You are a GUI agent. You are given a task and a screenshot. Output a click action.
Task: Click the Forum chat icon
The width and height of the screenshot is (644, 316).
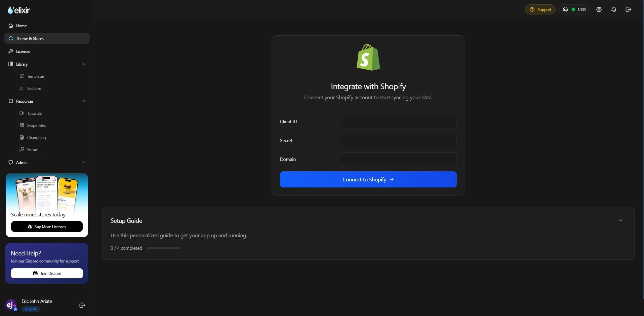22,149
